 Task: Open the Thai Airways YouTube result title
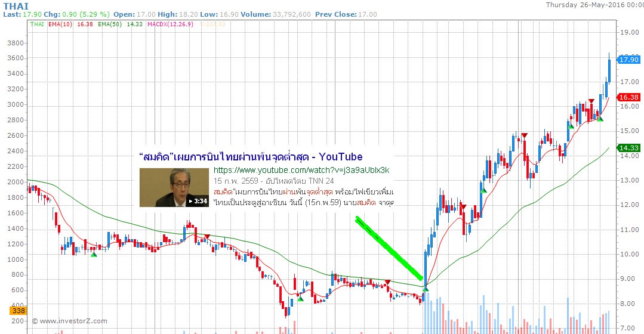[251, 157]
